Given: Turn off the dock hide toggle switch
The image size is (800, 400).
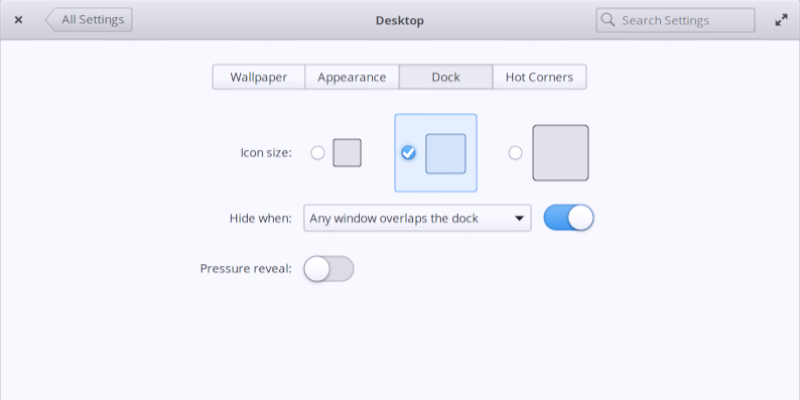Looking at the screenshot, I should point(569,218).
